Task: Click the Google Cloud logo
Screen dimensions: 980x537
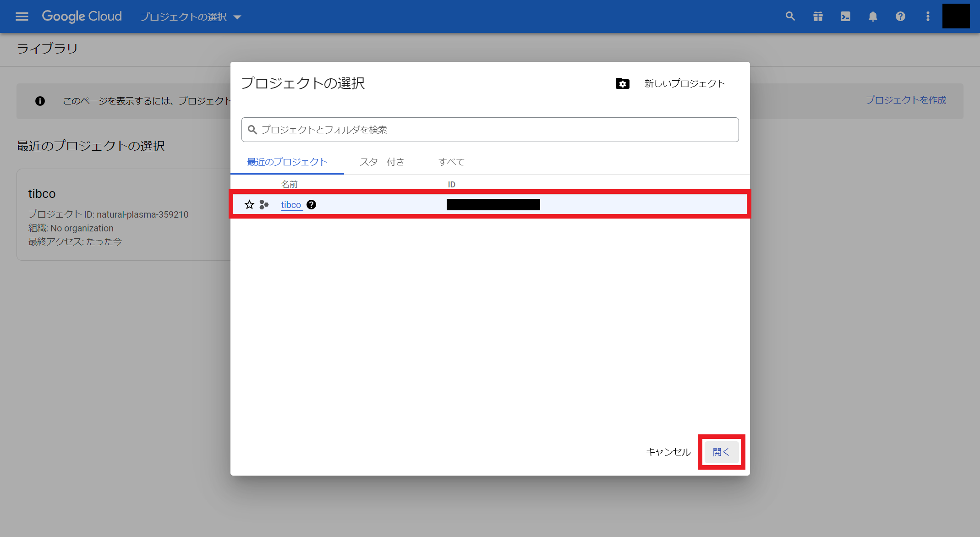Action: pyautogui.click(x=82, y=16)
